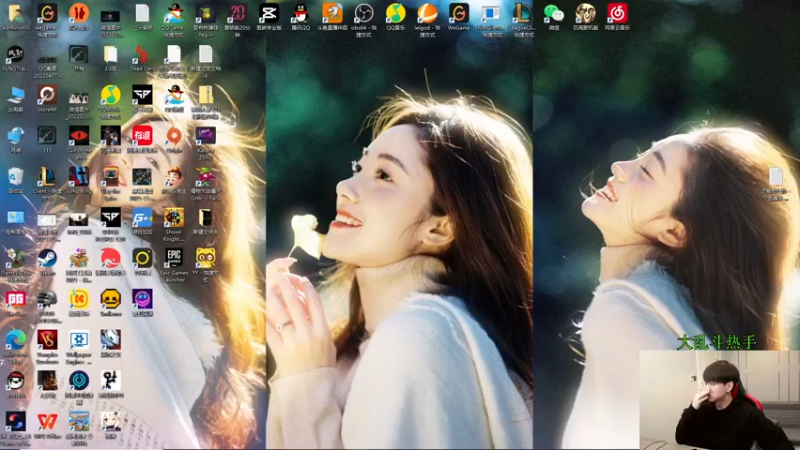800x450 pixels.
Task: Launch It Takes Two orange shortcut
Action: click(x=79, y=13)
